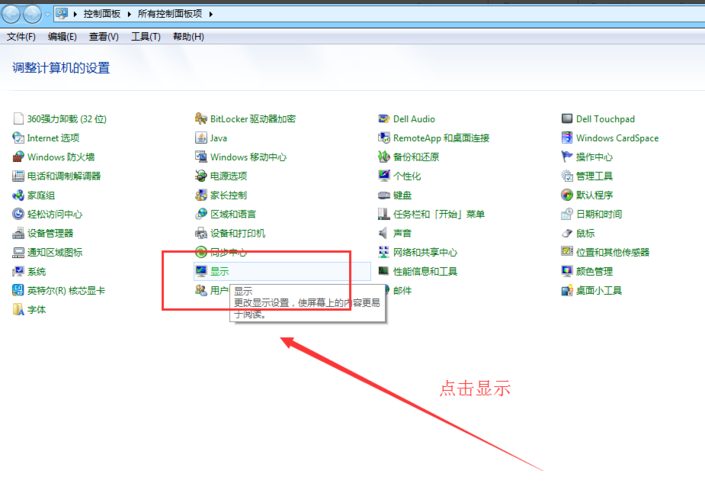Open the 显示 (Display) control panel item
This screenshot has height=487, width=705.
(x=219, y=271)
